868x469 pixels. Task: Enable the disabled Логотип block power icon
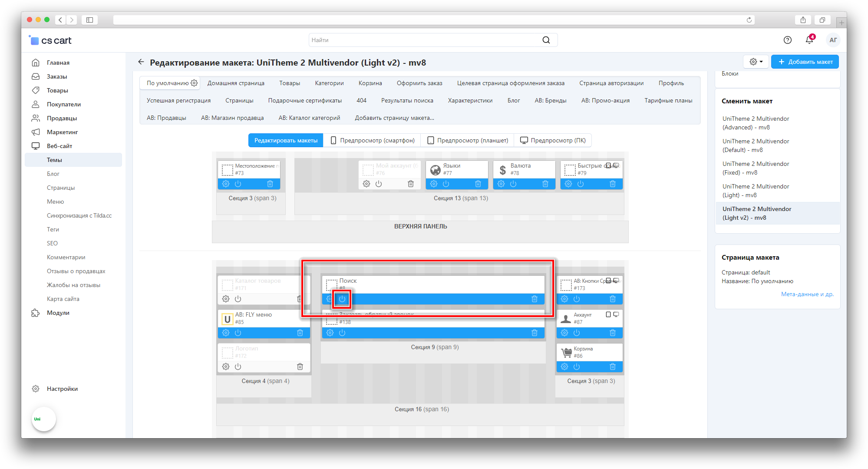coord(238,367)
